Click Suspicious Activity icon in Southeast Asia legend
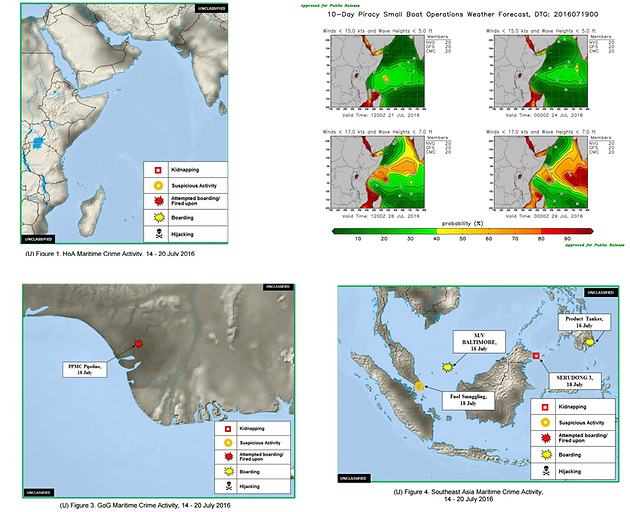The image size is (630, 512). point(546,422)
